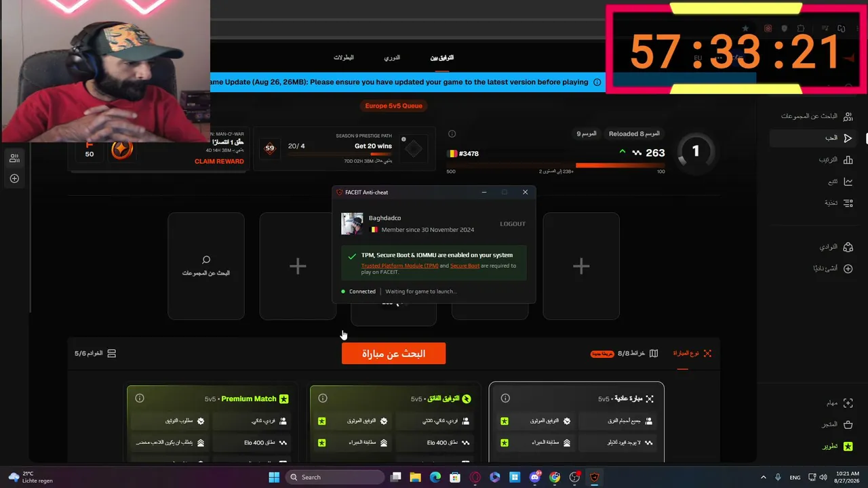868x488 pixels.
Task: Click the rightmost party slot plus button
Action: tap(581, 266)
